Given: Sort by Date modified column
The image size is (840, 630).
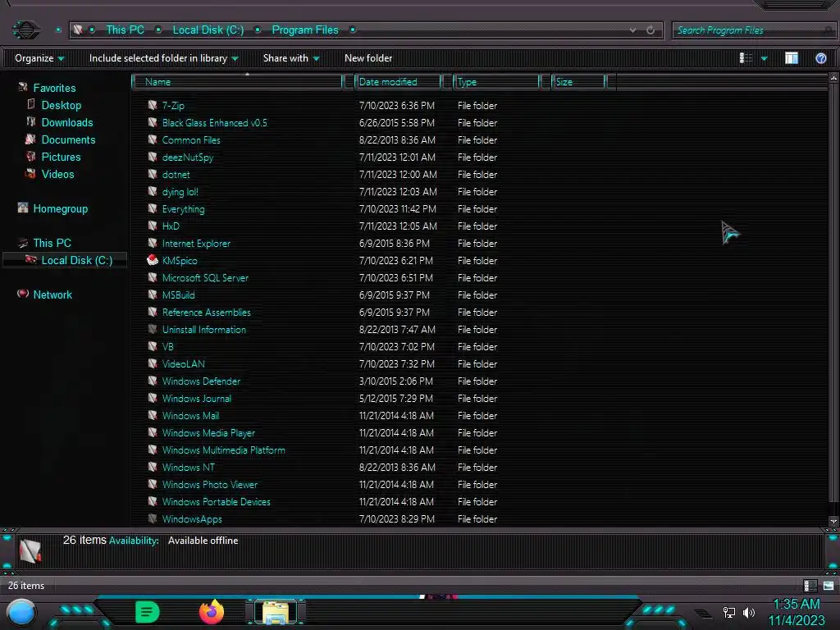Looking at the screenshot, I should pos(398,81).
